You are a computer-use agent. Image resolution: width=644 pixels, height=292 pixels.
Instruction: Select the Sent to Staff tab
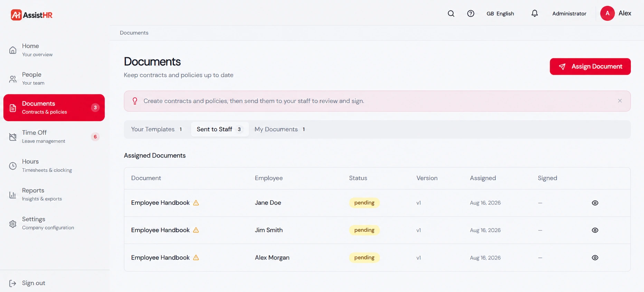(x=220, y=129)
